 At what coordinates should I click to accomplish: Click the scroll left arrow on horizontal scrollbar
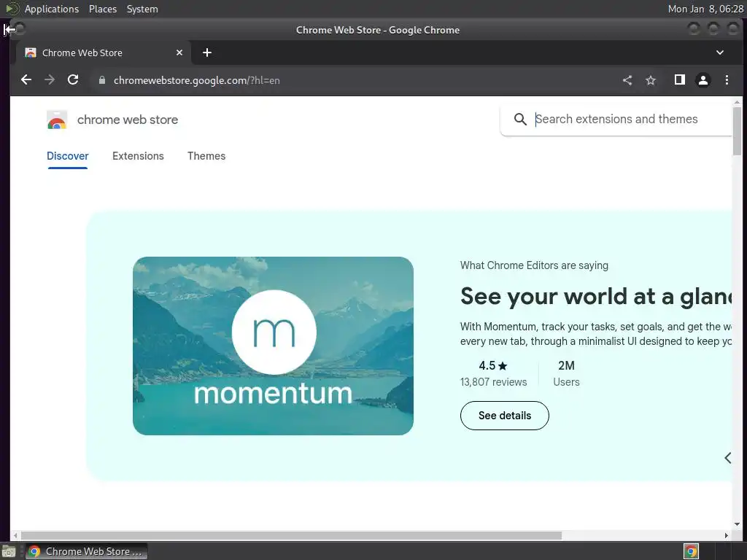coord(15,535)
